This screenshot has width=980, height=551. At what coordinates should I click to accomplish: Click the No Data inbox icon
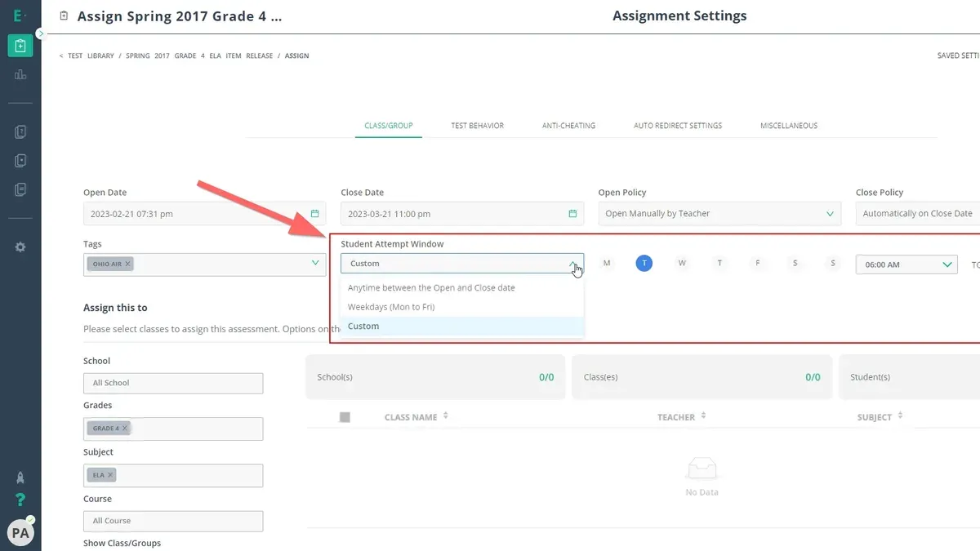[702, 468]
